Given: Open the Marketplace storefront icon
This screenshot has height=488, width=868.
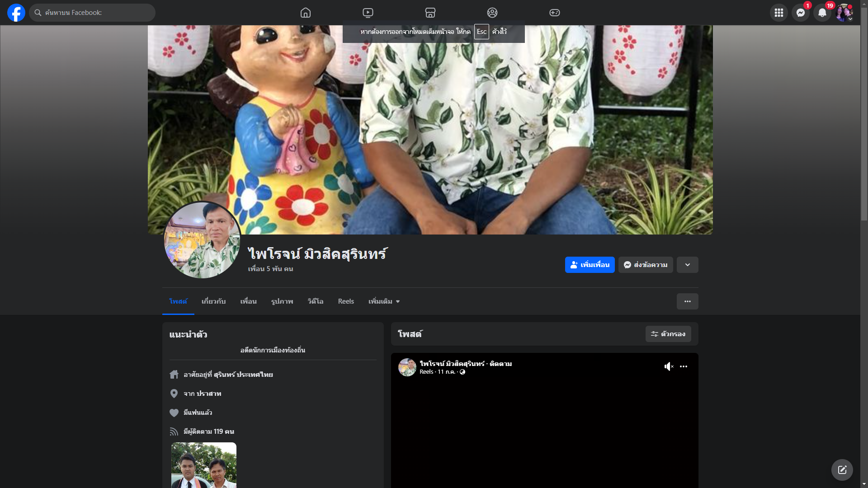Looking at the screenshot, I should tap(430, 13).
